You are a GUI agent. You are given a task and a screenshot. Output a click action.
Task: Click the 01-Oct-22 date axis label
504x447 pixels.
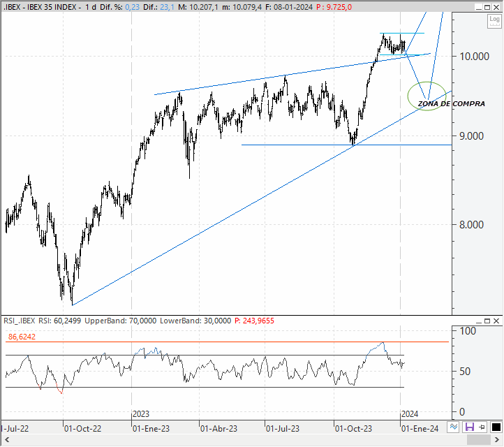pyautogui.click(x=82, y=429)
